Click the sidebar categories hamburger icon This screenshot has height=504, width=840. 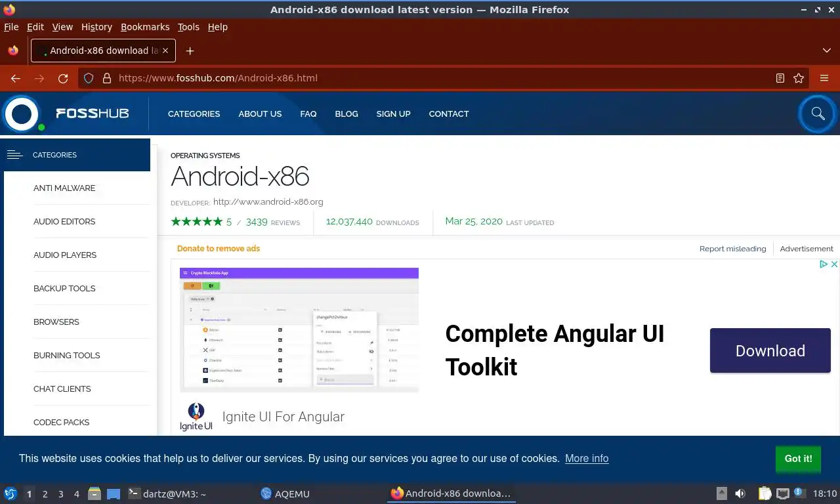pos(14,155)
